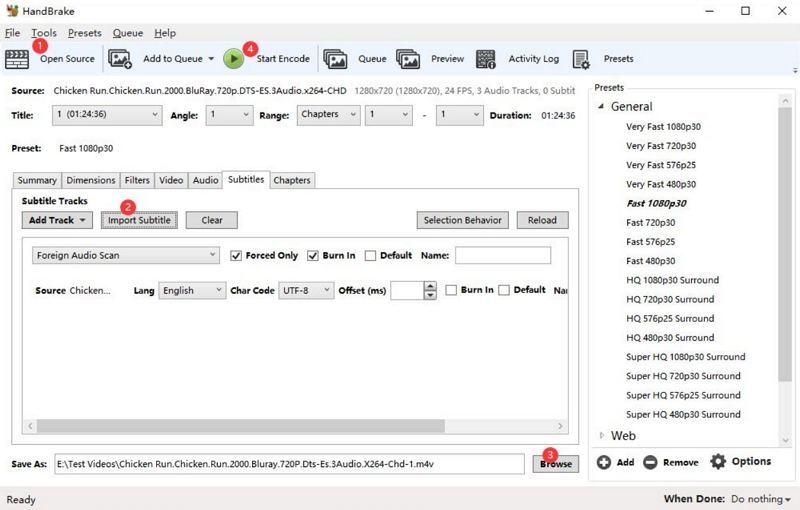Click the subtitle Name input field

[x=503, y=256]
